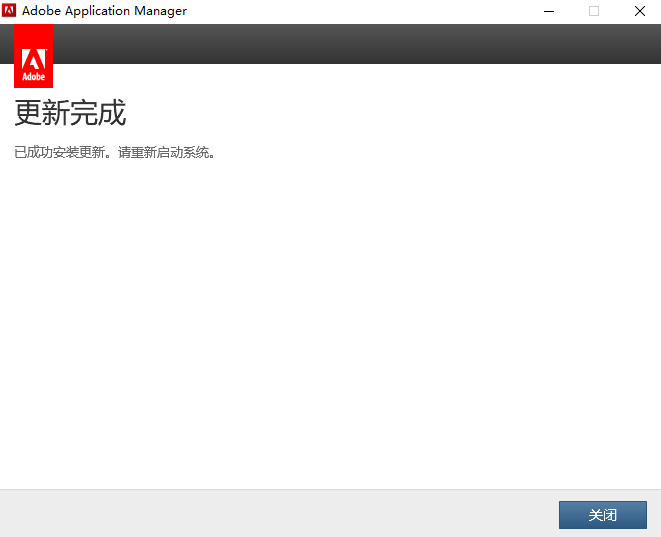Close the window with title bar X
661x537 pixels.
pos(640,11)
